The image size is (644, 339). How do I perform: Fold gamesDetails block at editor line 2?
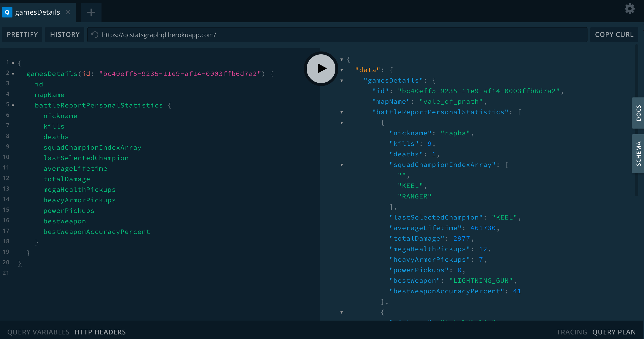click(13, 74)
